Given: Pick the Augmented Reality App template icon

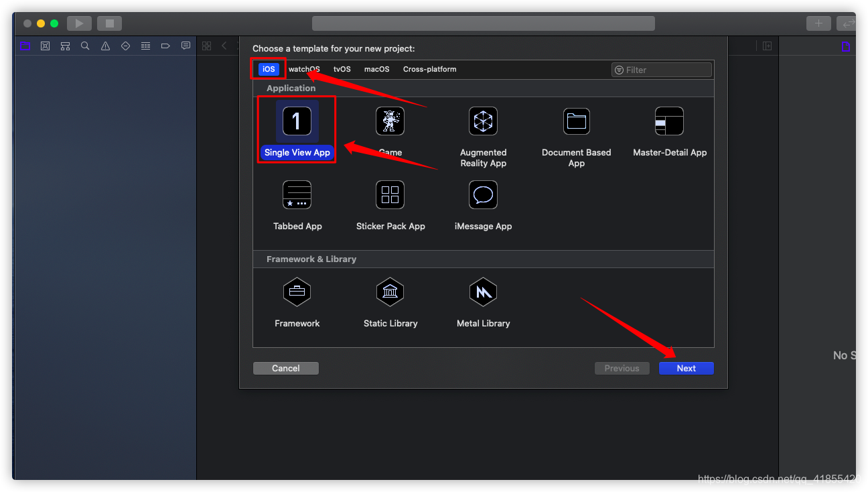Looking at the screenshot, I should point(483,121).
